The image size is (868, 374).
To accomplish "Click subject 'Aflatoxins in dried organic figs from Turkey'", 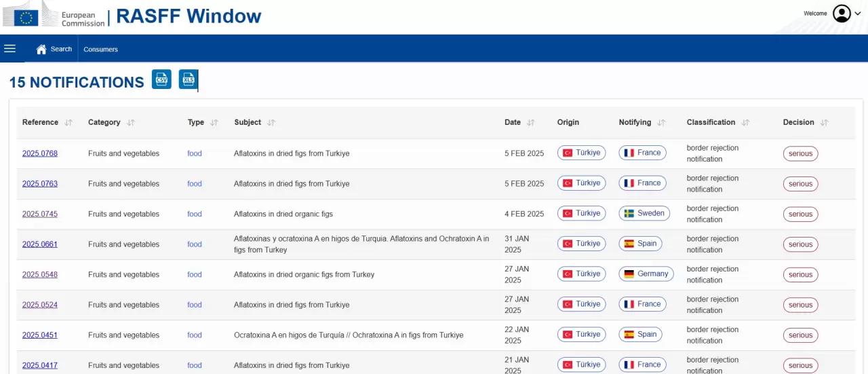I will pos(304,274).
